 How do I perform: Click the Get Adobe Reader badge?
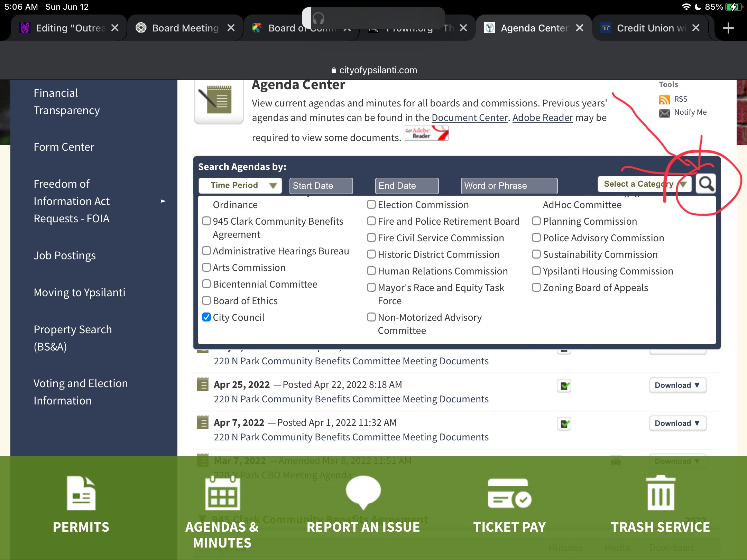click(x=426, y=133)
